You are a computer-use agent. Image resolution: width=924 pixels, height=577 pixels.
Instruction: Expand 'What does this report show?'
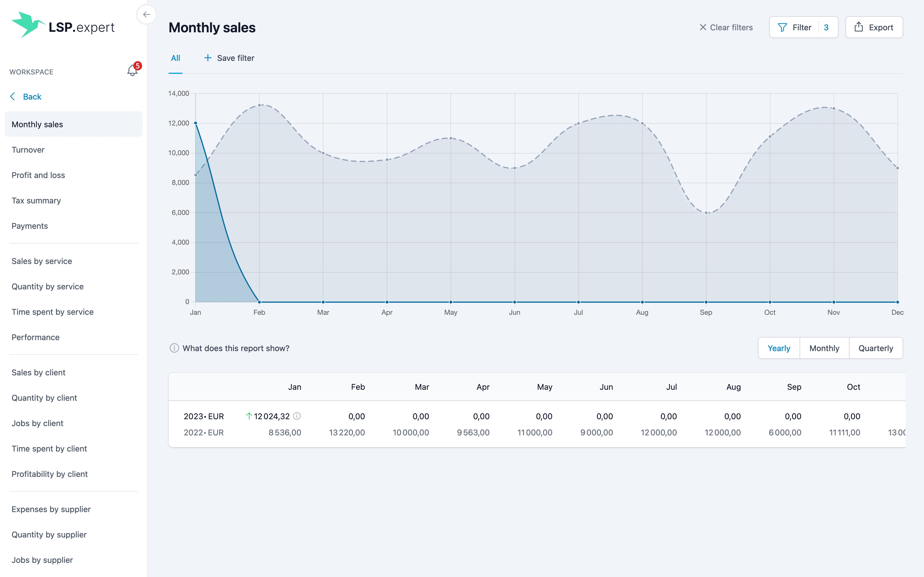(x=236, y=348)
